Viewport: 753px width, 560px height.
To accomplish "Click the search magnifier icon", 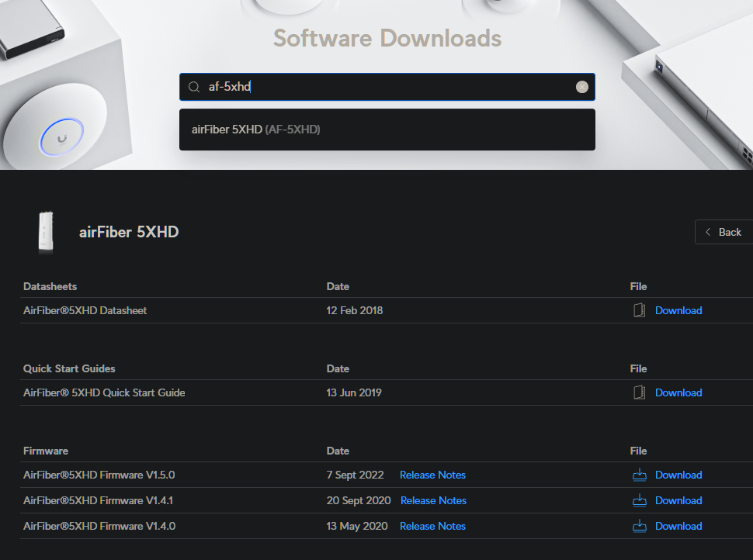I will point(194,87).
